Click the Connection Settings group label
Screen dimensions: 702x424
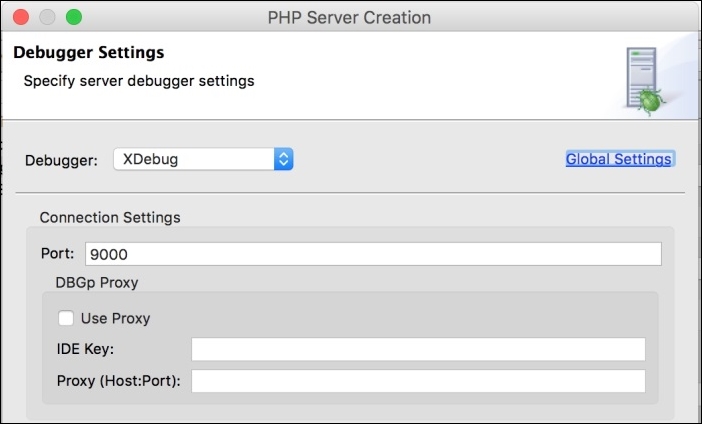point(110,217)
